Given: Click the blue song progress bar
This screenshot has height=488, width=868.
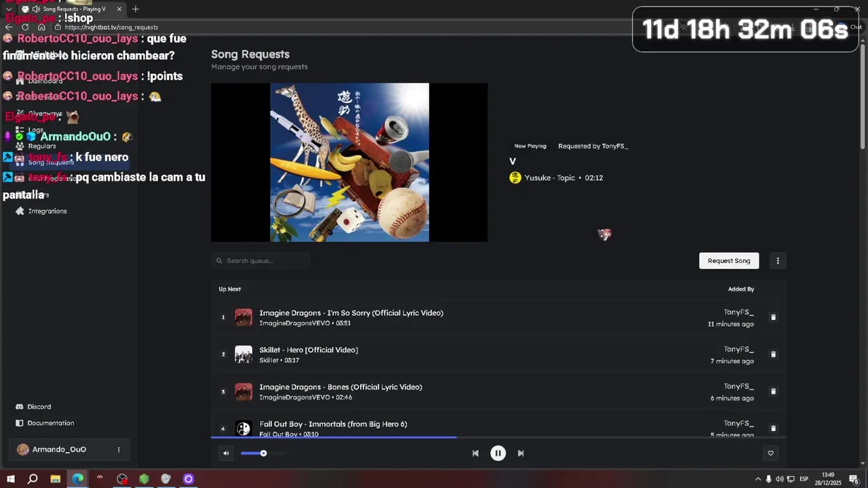Looking at the screenshot, I should [x=333, y=438].
